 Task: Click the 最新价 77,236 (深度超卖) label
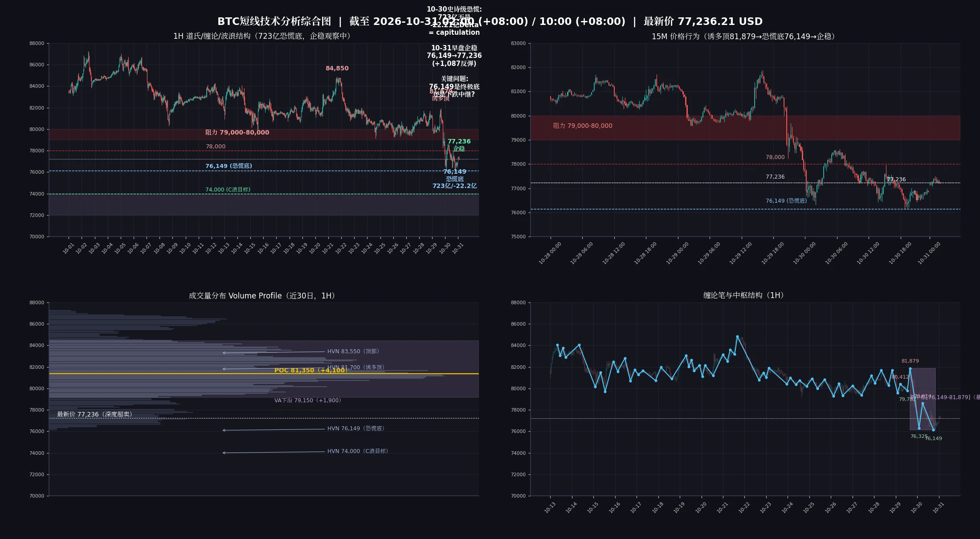pyautogui.click(x=95, y=414)
